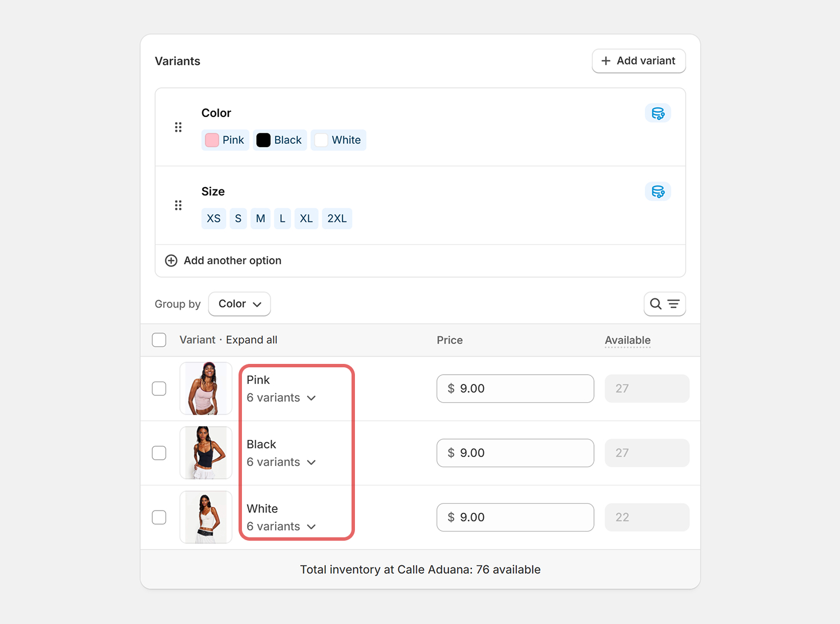Select the 2XL size tag
Screen dimensions: 840x624
pos(337,218)
